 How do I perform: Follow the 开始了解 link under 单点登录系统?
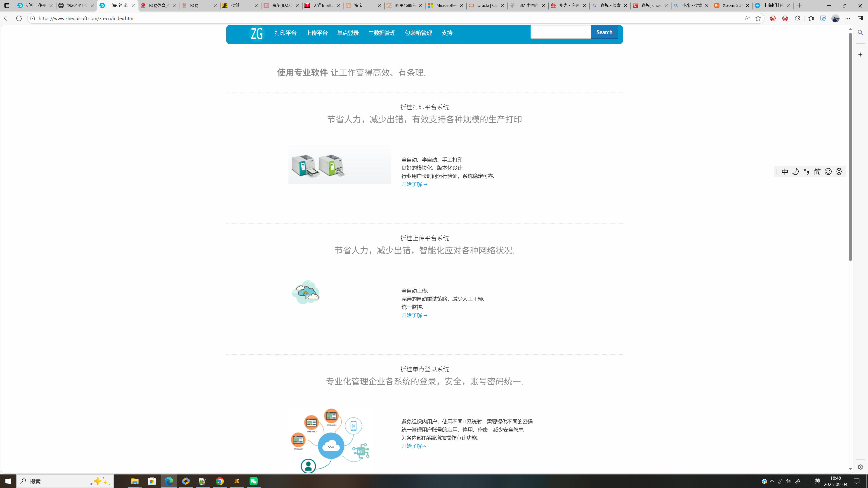coord(413,446)
